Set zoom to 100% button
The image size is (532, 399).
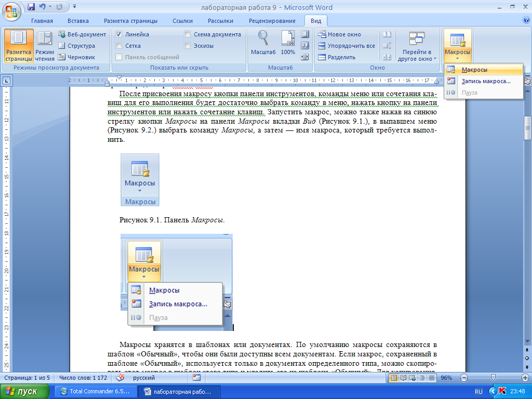coord(288,43)
